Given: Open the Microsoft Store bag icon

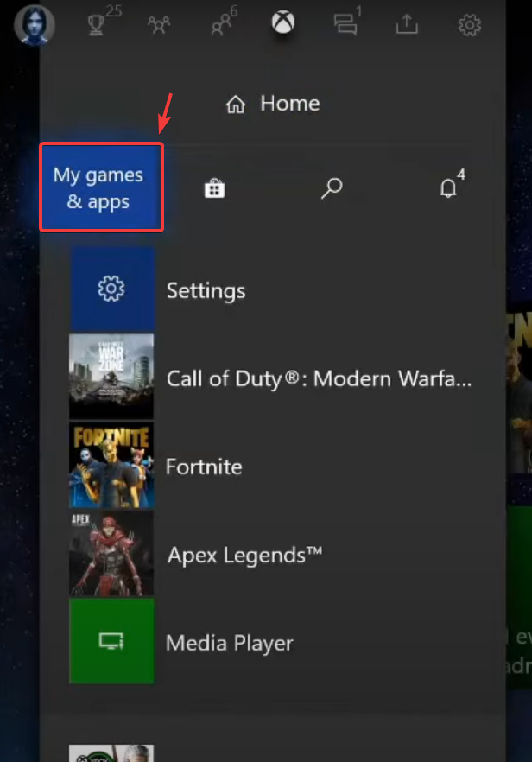Looking at the screenshot, I should click(214, 188).
